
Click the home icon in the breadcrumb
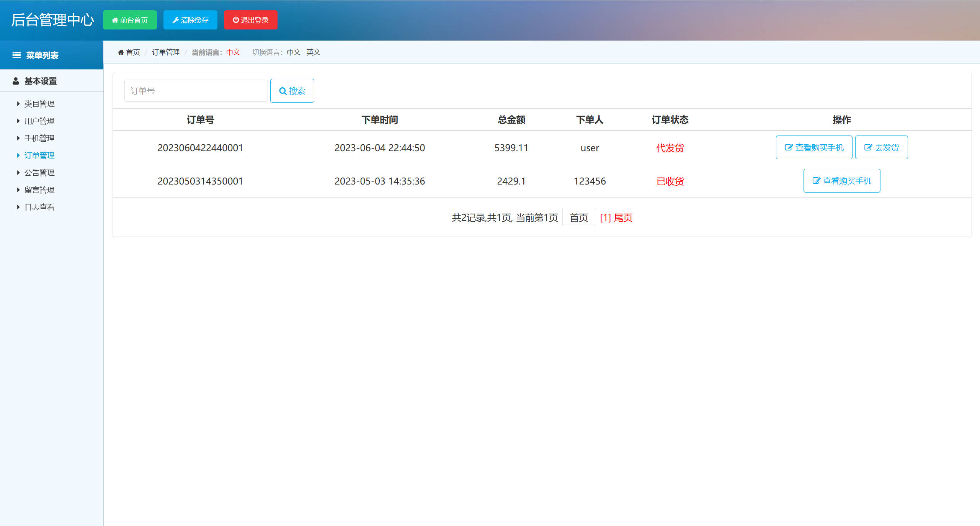coord(121,52)
